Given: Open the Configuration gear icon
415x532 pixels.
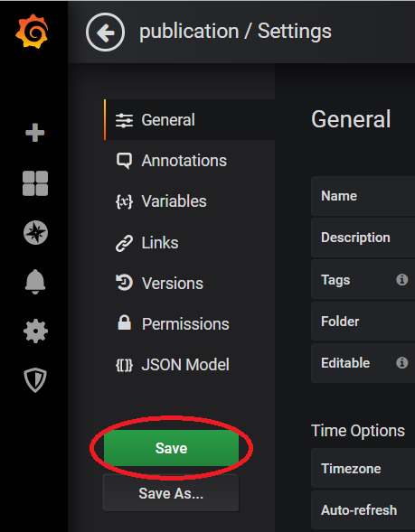Looking at the screenshot, I should (35, 331).
